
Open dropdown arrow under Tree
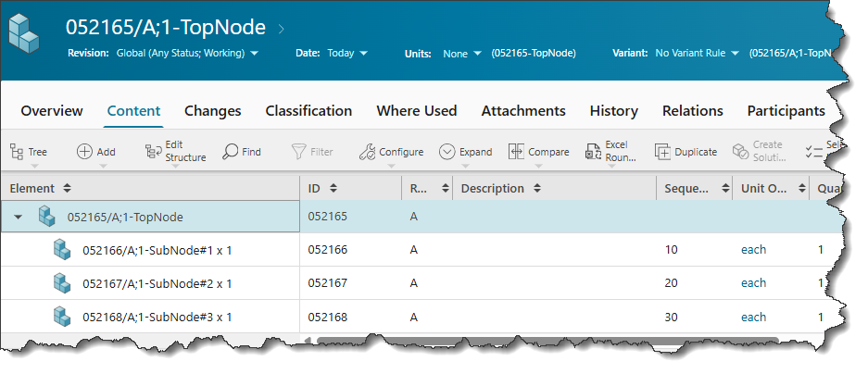(x=34, y=166)
